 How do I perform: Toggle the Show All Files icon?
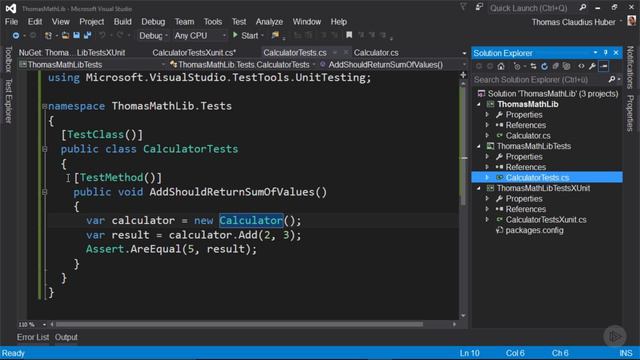567,66
